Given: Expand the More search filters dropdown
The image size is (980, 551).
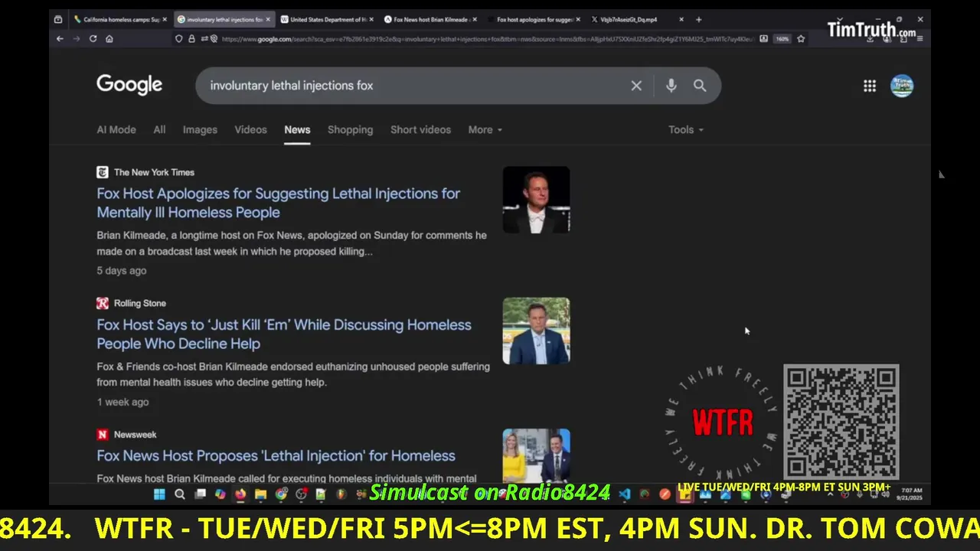Looking at the screenshot, I should tap(485, 129).
